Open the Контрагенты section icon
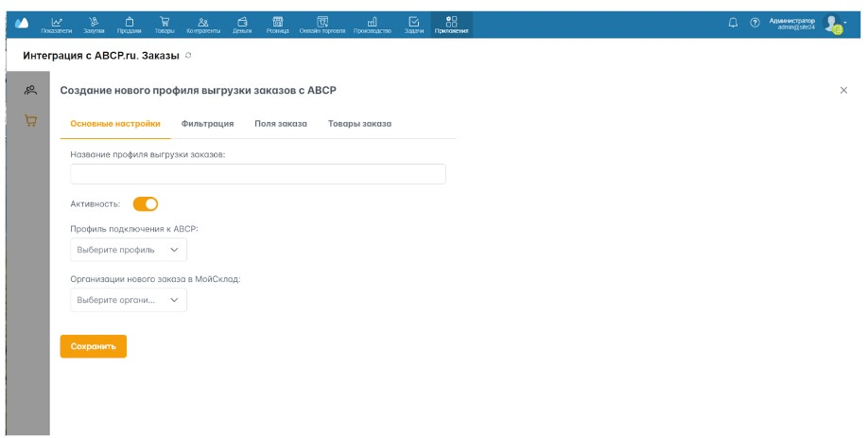 point(203,24)
